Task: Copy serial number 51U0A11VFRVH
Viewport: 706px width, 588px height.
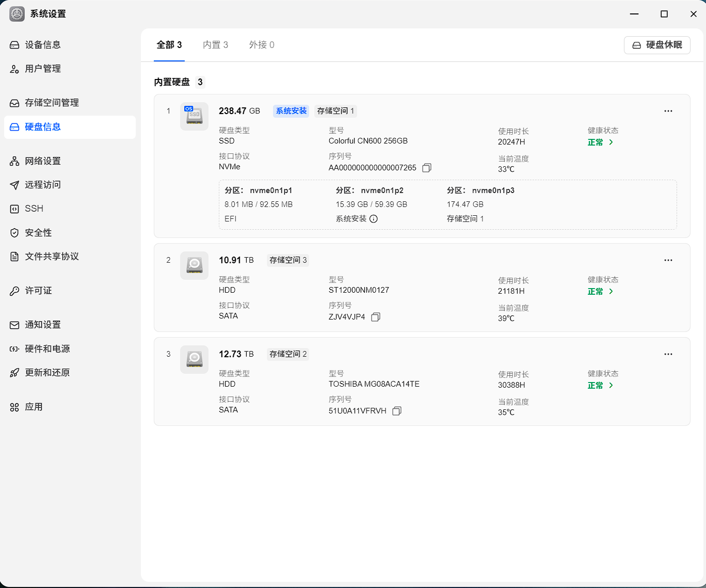Action: tap(397, 411)
